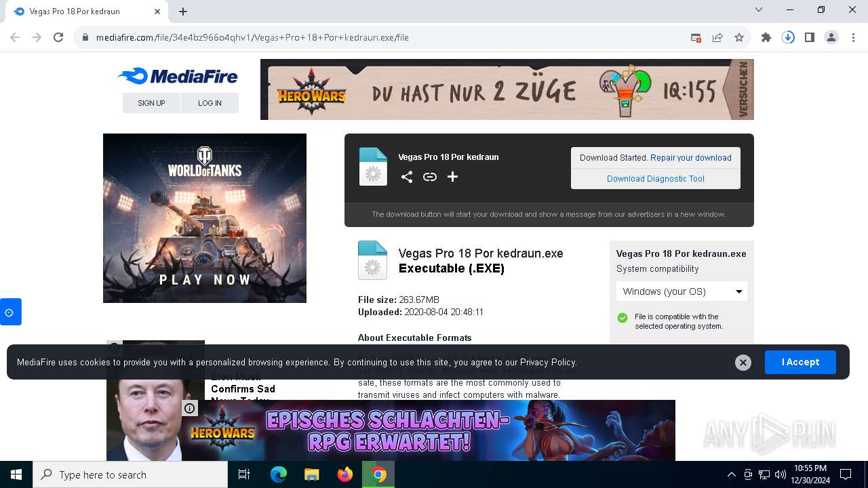Click the blocked pop-up icon in the address bar
The image size is (868, 488).
696,37
